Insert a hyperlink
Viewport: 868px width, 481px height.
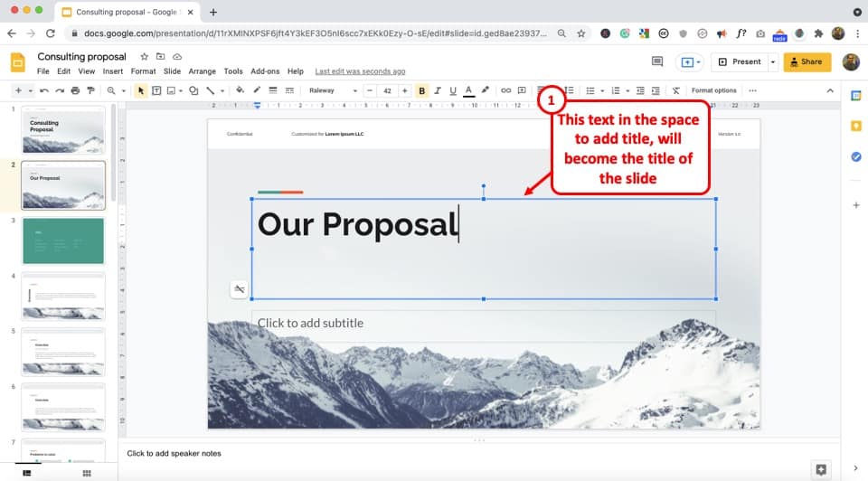[x=505, y=90]
